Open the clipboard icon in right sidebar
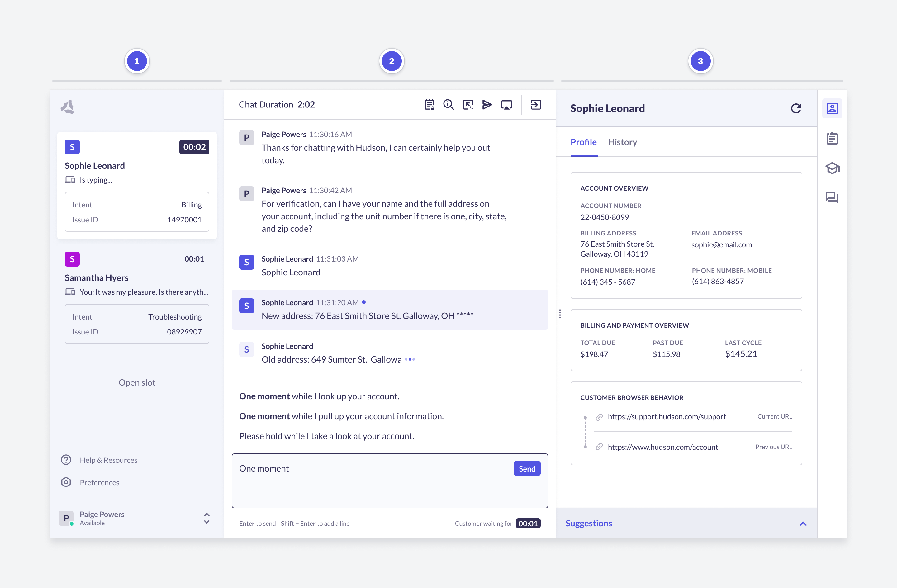 coord(832,138)
